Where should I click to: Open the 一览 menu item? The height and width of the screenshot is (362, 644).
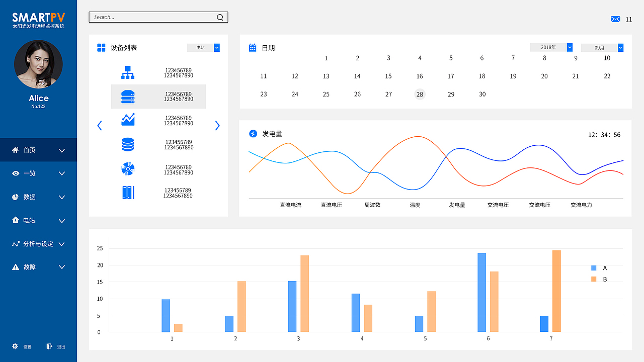38,173
